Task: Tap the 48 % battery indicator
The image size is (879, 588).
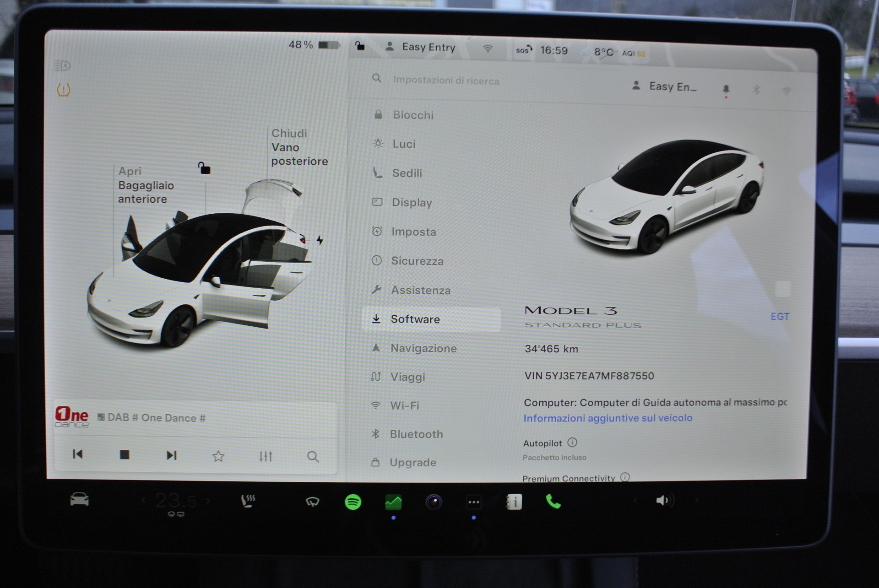Action: click(x=314, y=45)
